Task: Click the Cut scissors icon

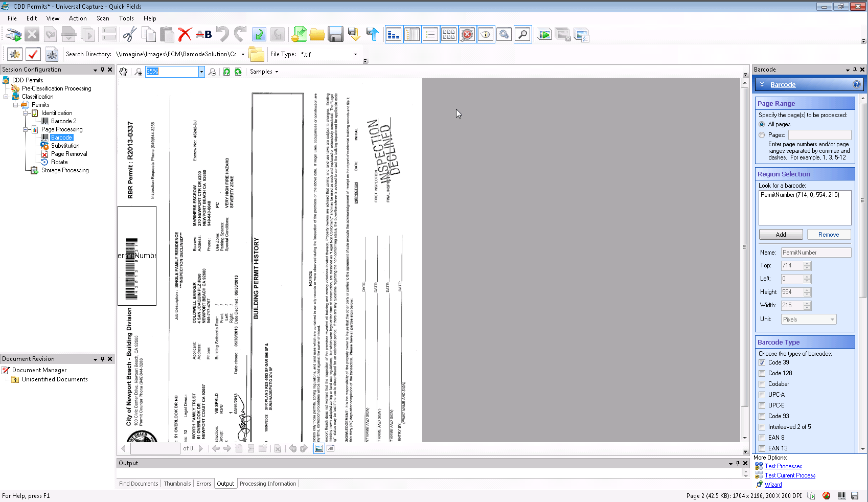Action: click(130, 35)
